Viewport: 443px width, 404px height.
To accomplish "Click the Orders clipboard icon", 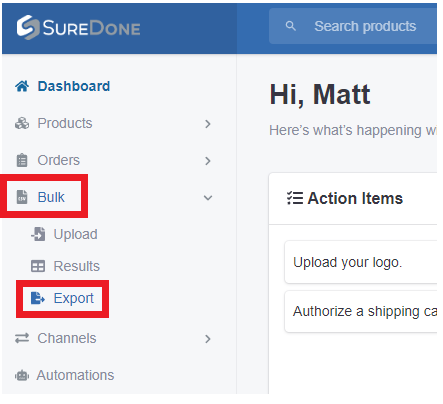I will click(x=22, y=160).
